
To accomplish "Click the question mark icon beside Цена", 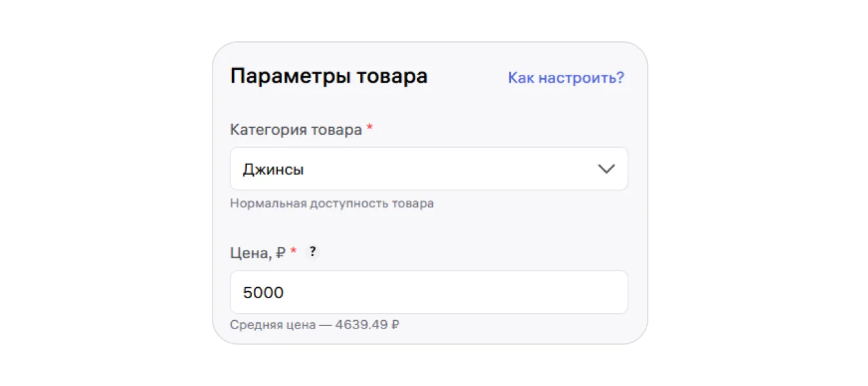I will pyautogui.click(x=313, y=252).
